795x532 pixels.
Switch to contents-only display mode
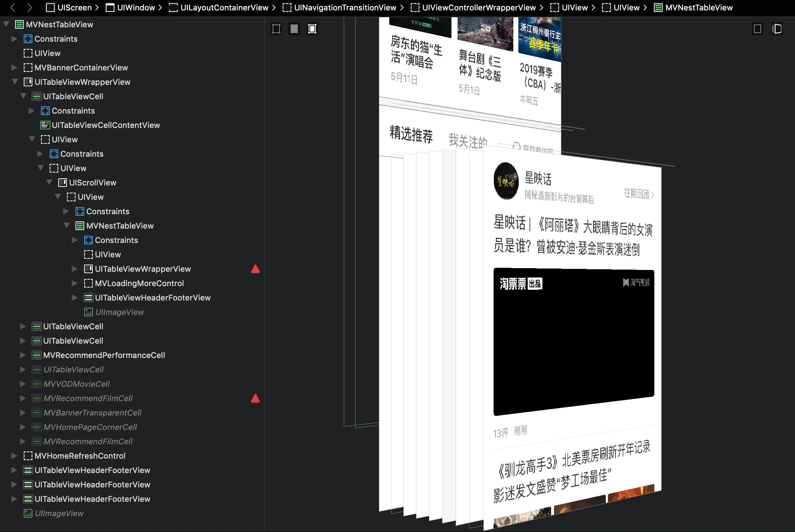tap(294, 29)
